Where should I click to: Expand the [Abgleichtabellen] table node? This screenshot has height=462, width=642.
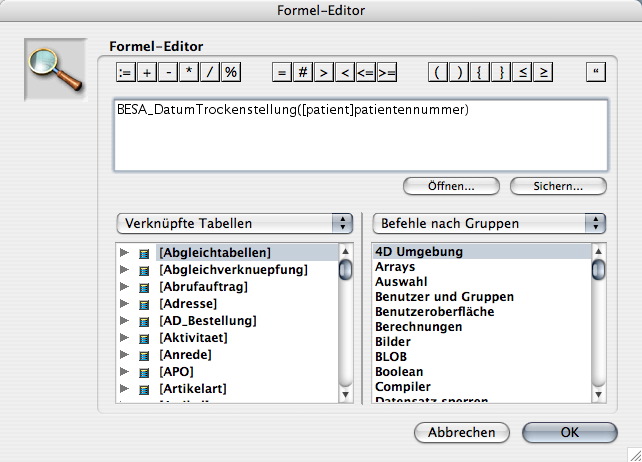124,253
